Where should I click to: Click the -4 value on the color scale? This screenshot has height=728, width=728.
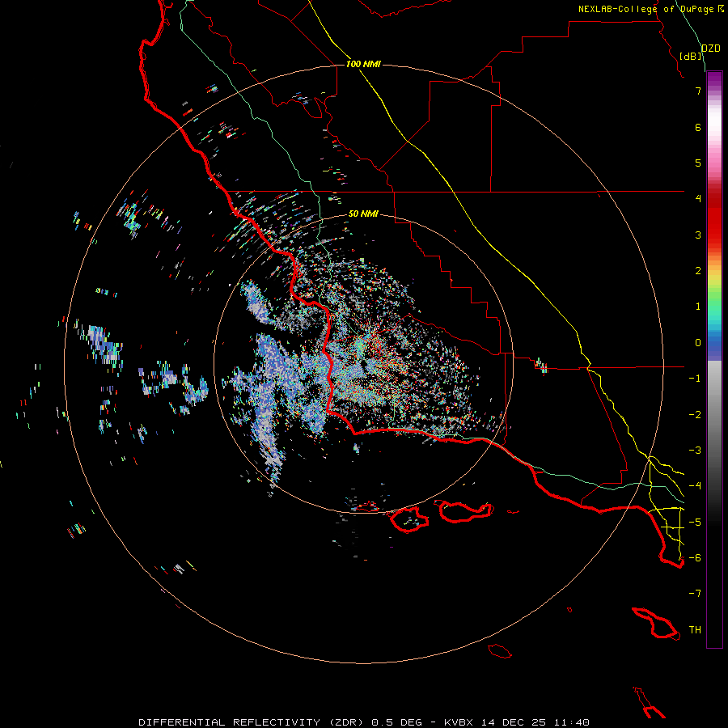695,486
